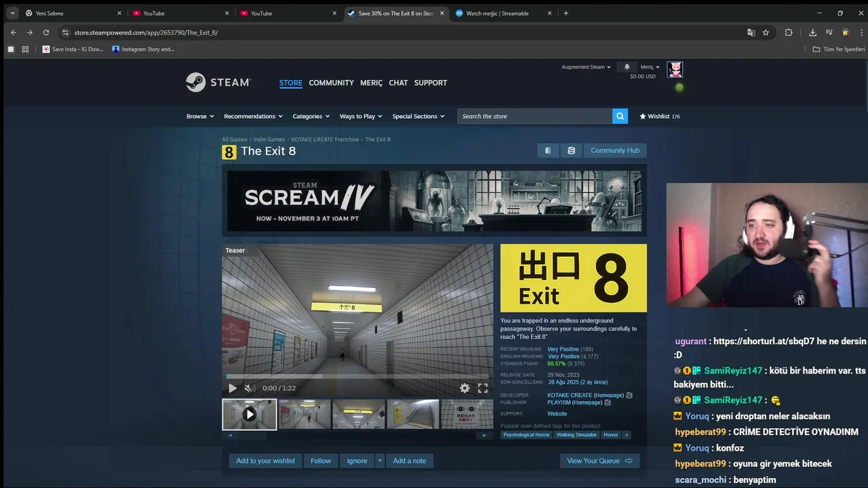Open the browser downloads icon
This screenshot has height=488, width=868.
pos(812,32)
